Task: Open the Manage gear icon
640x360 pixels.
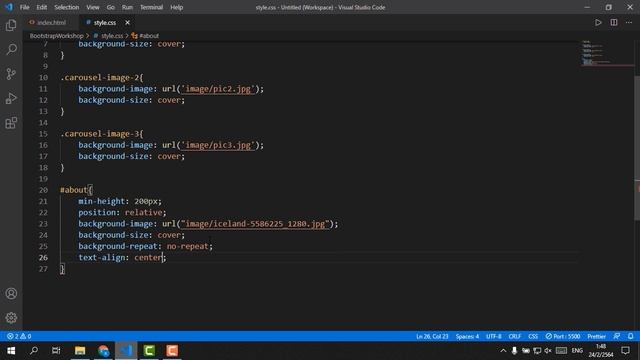Action: click(x=11, y=318)
